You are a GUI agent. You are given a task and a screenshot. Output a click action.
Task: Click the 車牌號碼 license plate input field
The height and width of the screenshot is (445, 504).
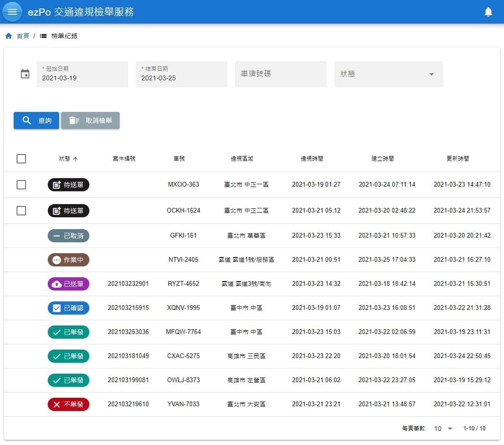coord(280,74)
